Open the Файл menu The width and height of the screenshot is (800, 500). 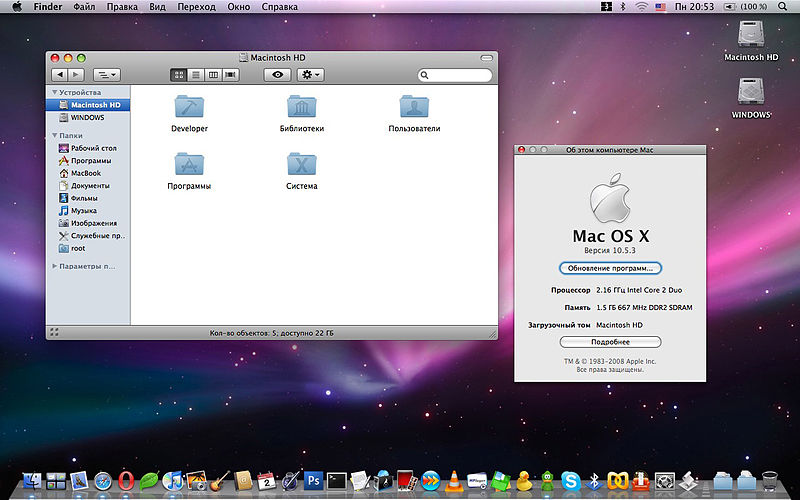(85, 7)
